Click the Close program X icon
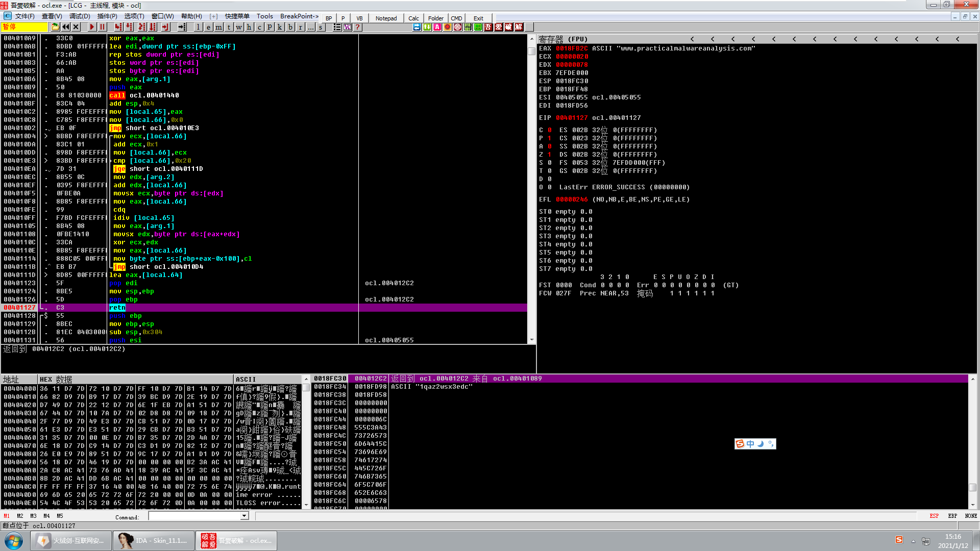The height and width of the screenshot is (551, 980). click(76, 27)
